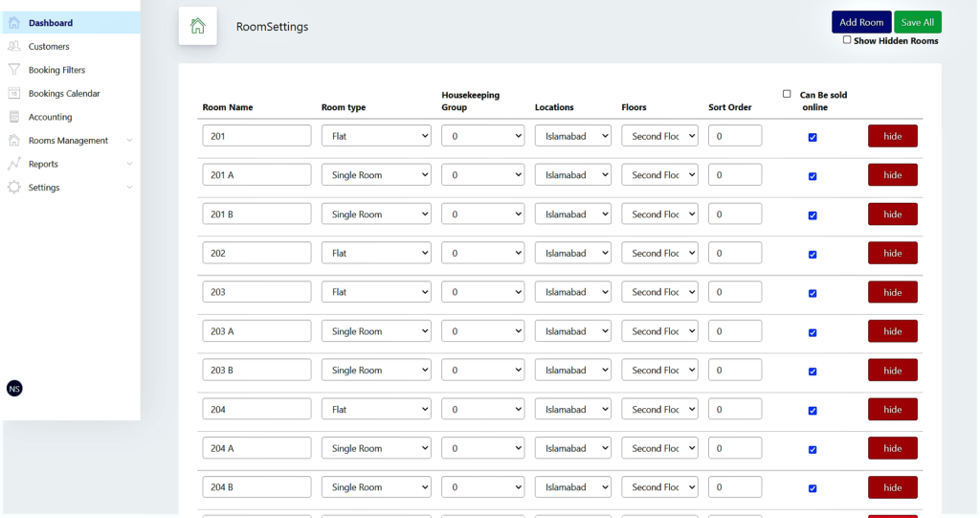Expand the Rooms Management submenu chevron
The height and width of the screenshot is (518, 980).
click(129, 140)
